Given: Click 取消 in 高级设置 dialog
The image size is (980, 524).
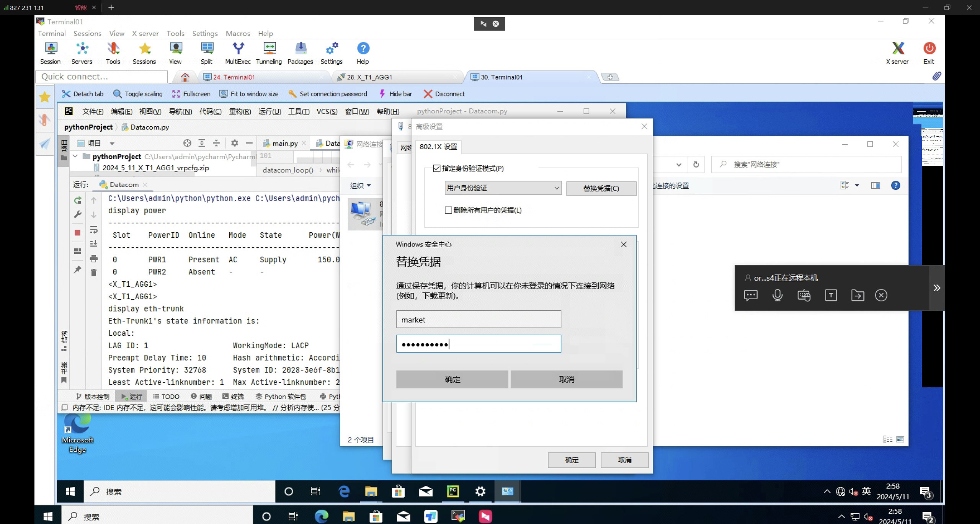Looking at the screenshot, I should (625, 460).
